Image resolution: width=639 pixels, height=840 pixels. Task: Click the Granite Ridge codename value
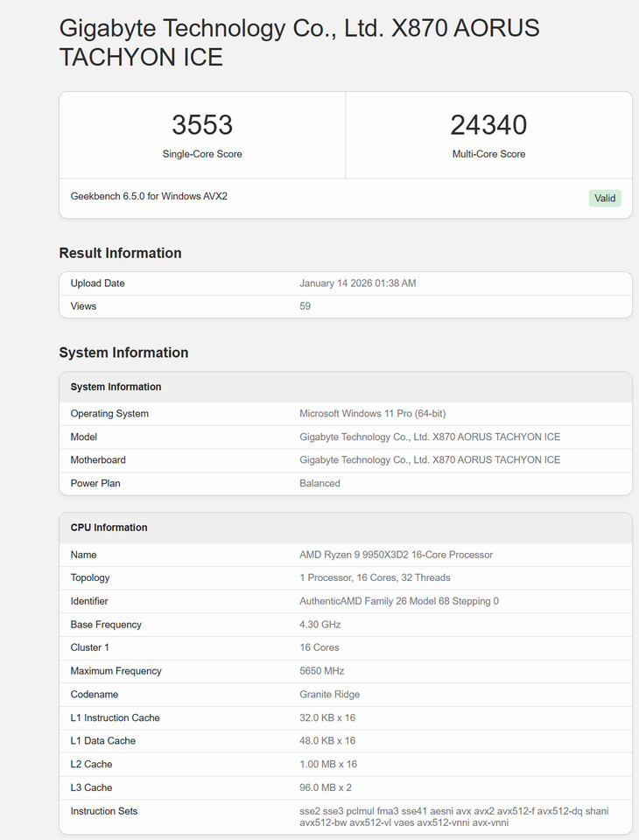coord(329,695)
